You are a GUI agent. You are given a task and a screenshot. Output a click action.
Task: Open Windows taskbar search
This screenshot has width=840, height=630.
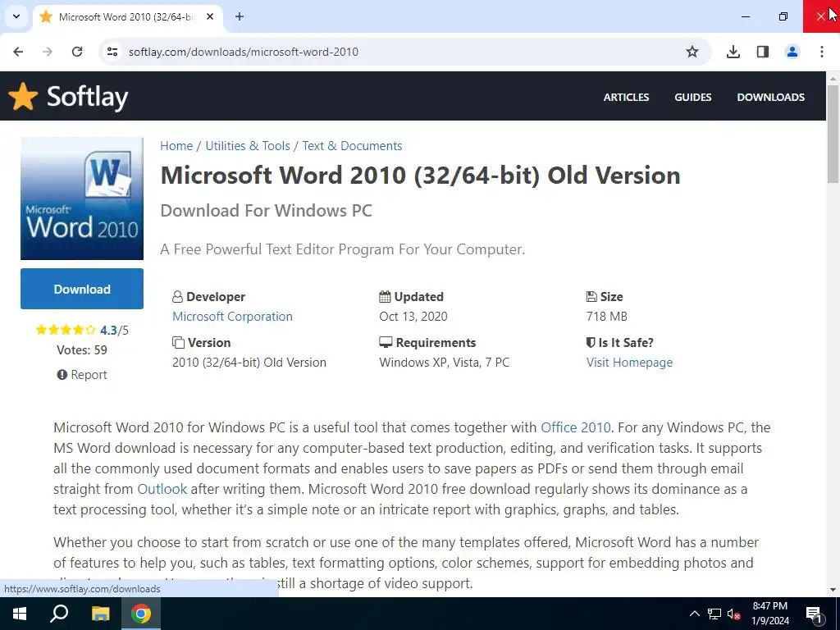[x=59, y=614]
